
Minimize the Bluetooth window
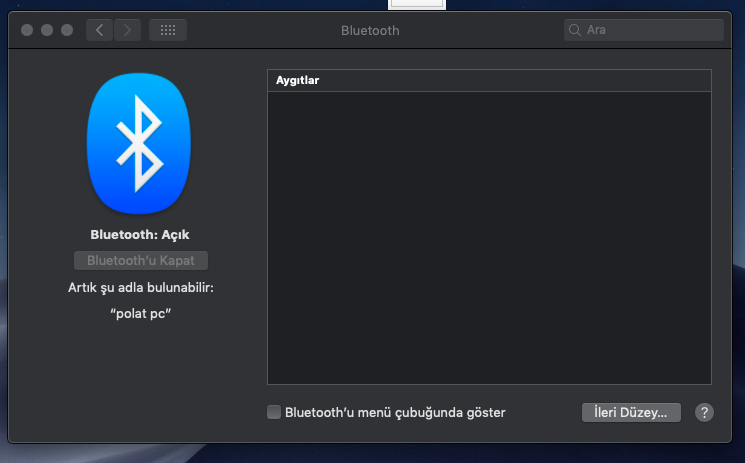[47, 30]
